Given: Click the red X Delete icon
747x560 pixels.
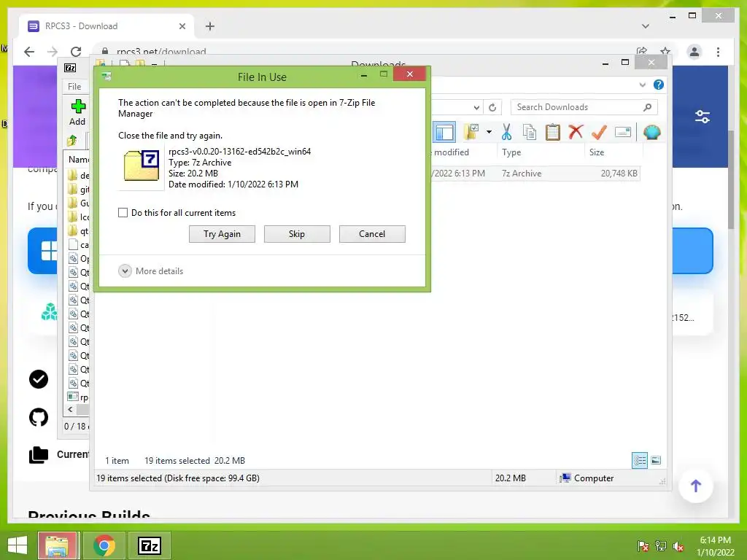Looking at the screenshot, I should coord(576,131).
